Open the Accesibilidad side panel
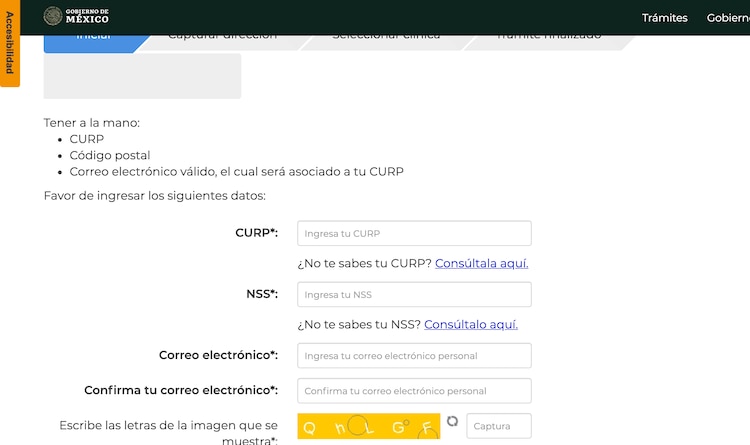The height and width of the screenshot is (445, 750). [9, 43]
